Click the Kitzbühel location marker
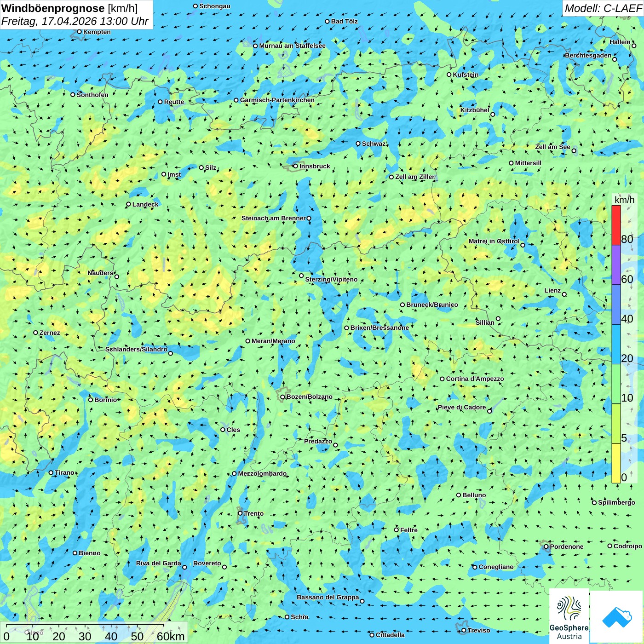644x644 pixels. 493,115
